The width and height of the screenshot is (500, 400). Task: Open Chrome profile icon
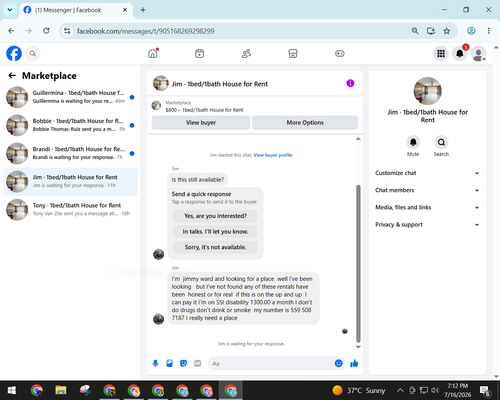pos(471,31)
